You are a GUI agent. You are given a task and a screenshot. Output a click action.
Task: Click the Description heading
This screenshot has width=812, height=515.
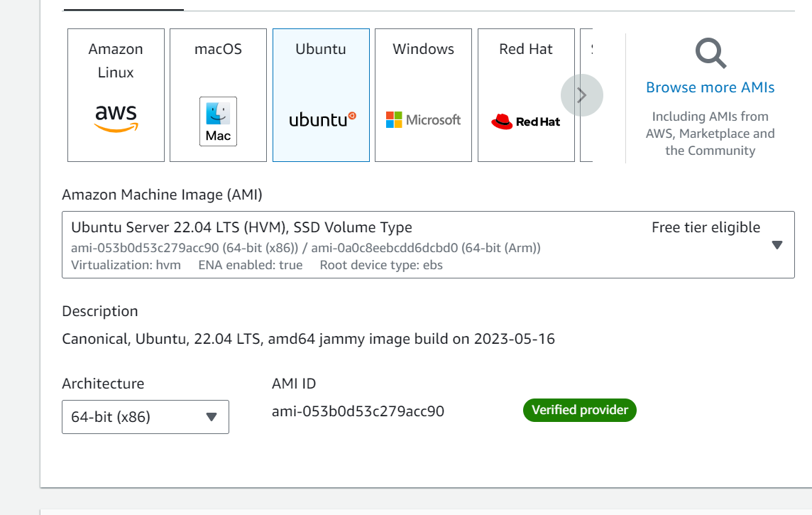[100, 311]
